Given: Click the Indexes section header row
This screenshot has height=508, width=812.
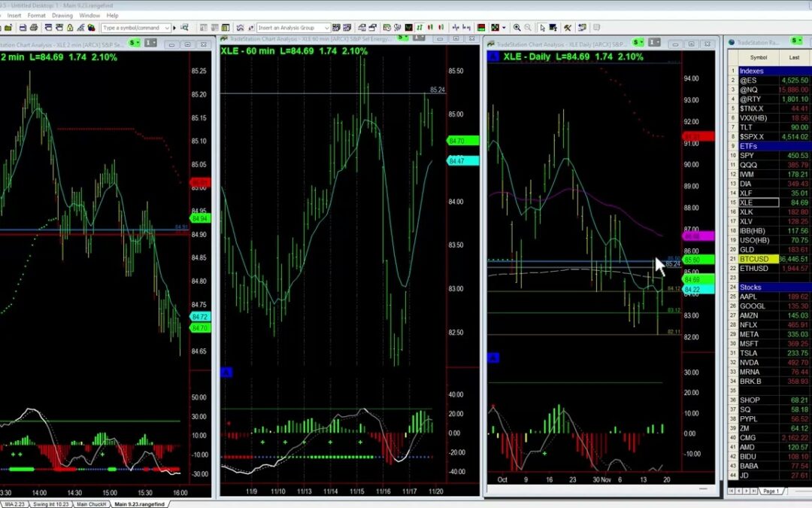Looking at the screenshot, I should 774,71.
